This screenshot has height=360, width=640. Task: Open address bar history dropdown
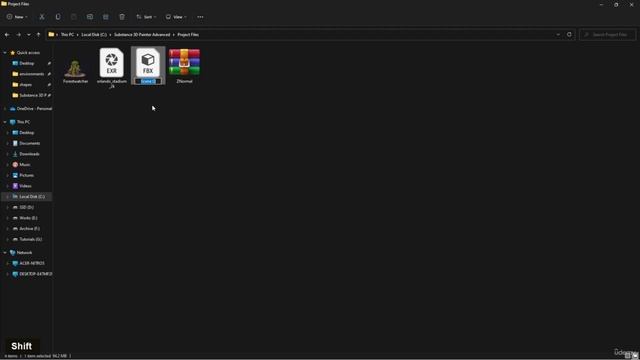click(558, 35)
